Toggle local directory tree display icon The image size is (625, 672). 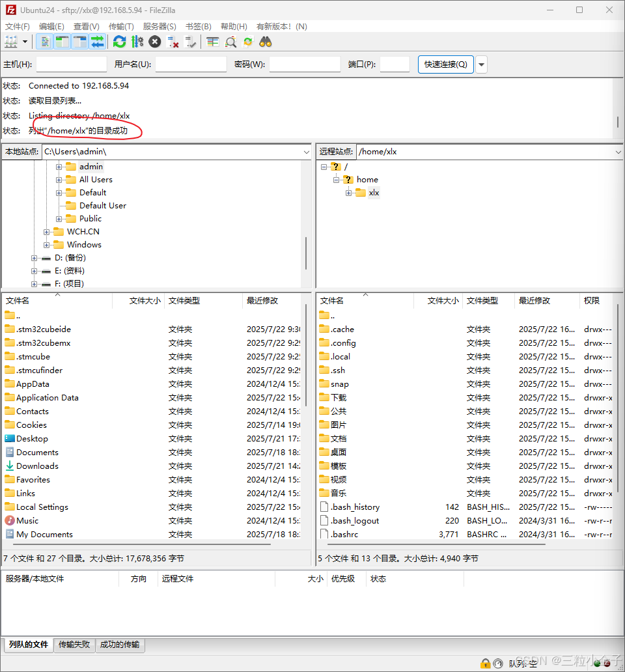[x=62, y=42]
